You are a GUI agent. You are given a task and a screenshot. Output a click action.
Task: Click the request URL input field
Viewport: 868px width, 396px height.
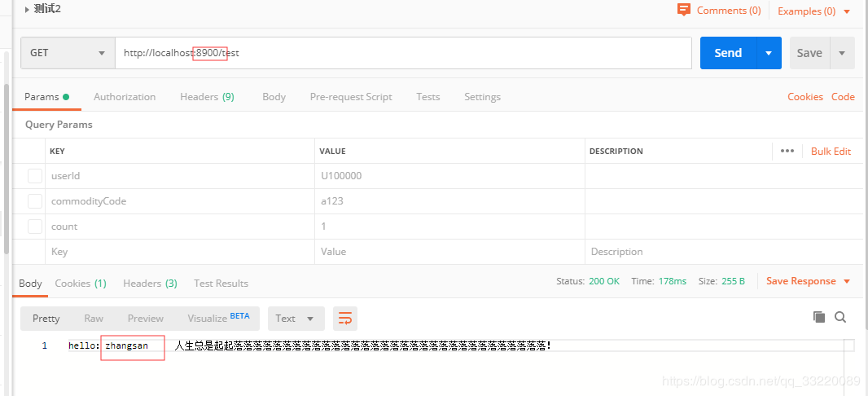404,53
